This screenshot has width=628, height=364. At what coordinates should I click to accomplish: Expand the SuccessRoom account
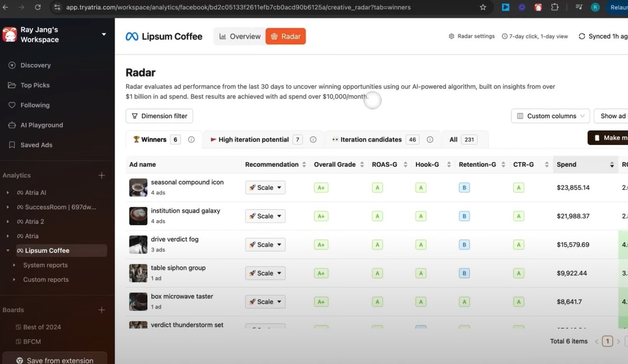(x=8, y=207)
